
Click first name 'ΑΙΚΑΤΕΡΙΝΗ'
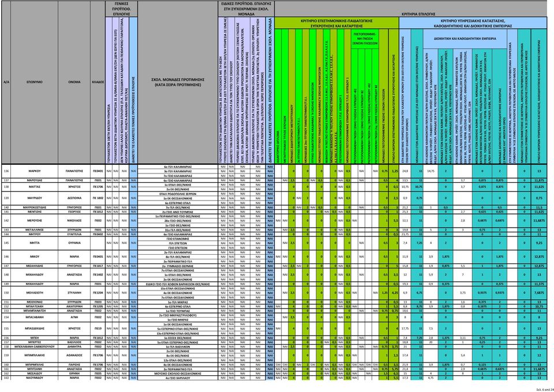(x=74, y=307)
